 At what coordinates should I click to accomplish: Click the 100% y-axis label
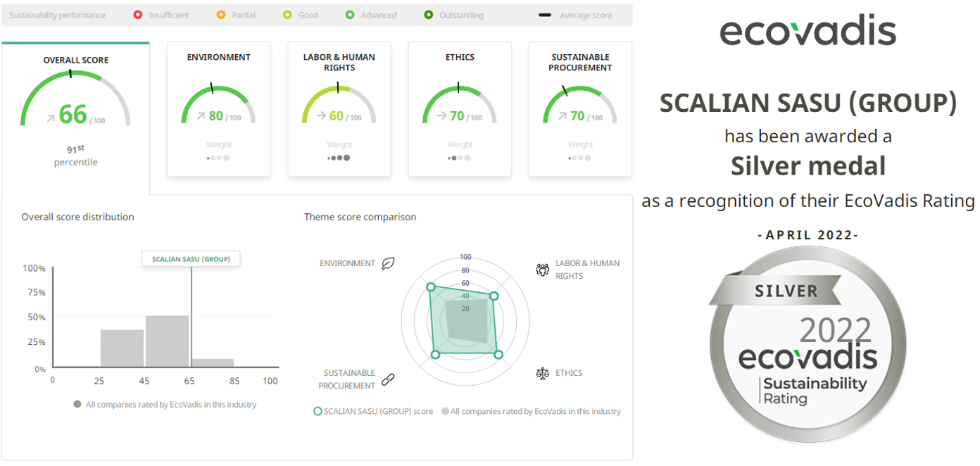(34, 268)
